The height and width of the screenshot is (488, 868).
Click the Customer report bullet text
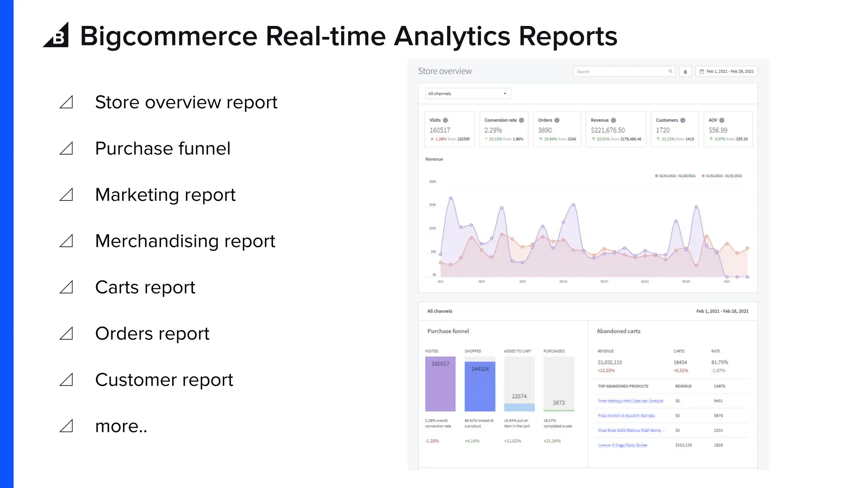pyautogui.click(x=164, y=380)
